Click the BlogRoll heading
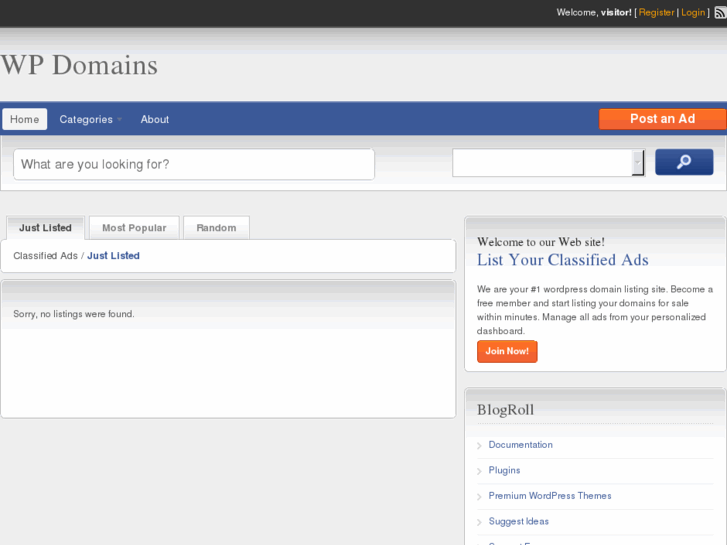Image resolution: width=727 pixels, height=545 pixels. click(x=505, y=410)
